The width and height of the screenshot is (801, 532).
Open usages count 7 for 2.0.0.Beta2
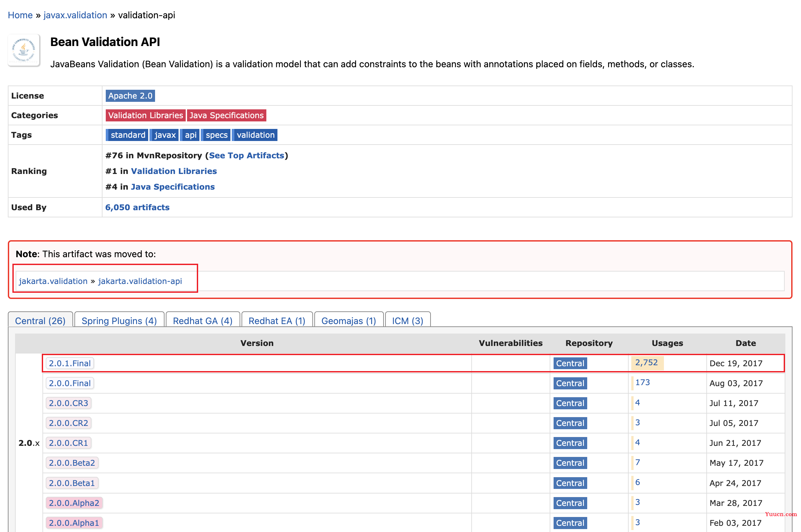pyautogui.click(x=637, y=462)
